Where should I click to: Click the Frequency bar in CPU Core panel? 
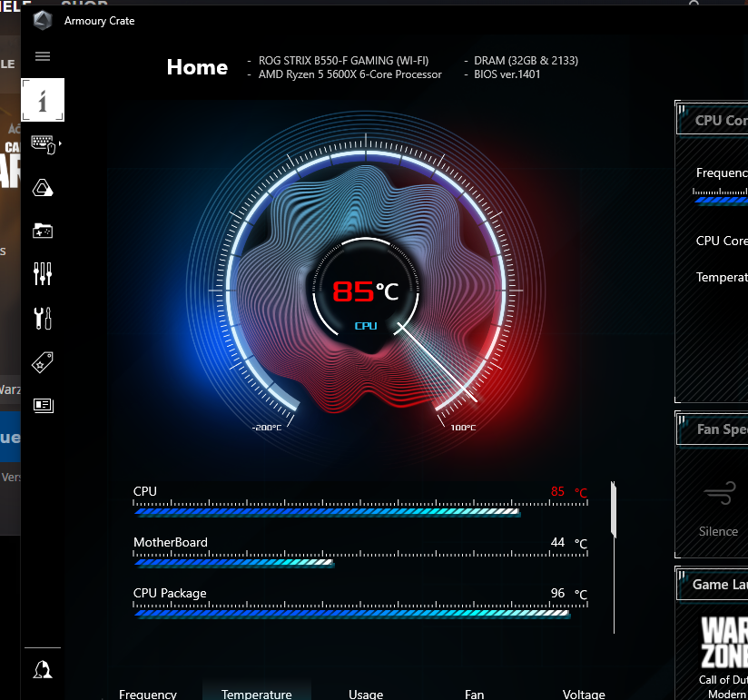(x=721, y=200)
